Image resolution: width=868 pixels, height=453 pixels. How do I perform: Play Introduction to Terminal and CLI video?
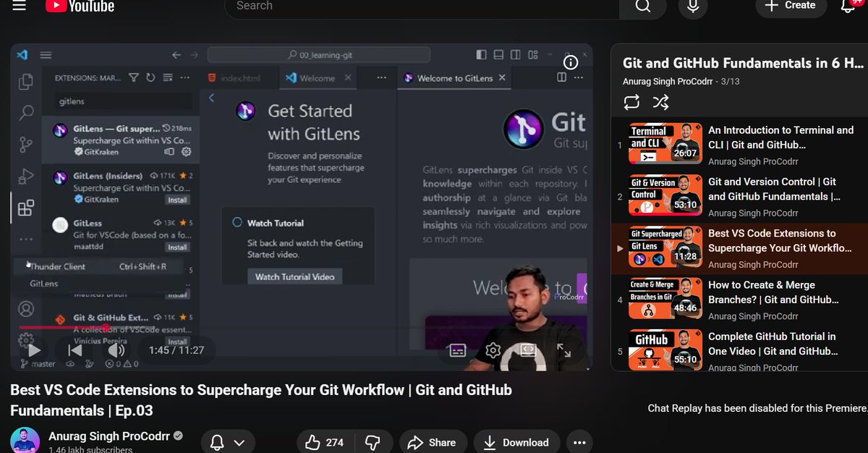pyautogui.click(x=739, y=145)
